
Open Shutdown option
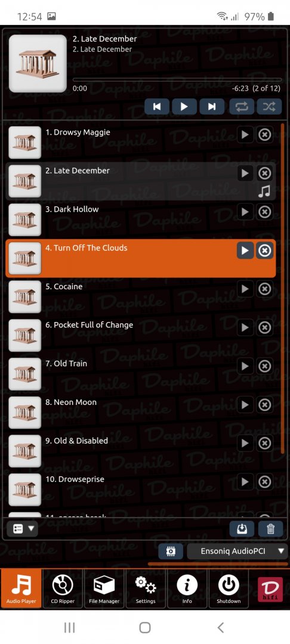(x=229, y=589)
